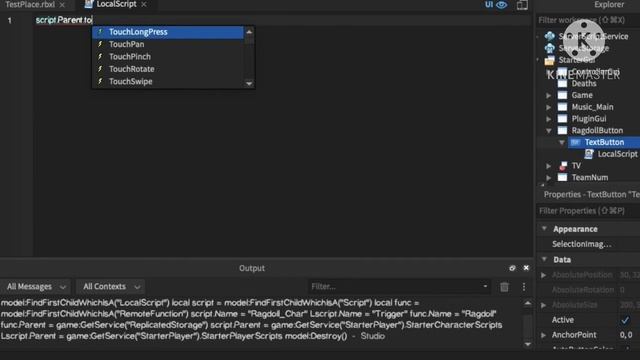Select Music_Main in Explorer
The height and width of the screenshot is (360, 640).
[592, 107]
